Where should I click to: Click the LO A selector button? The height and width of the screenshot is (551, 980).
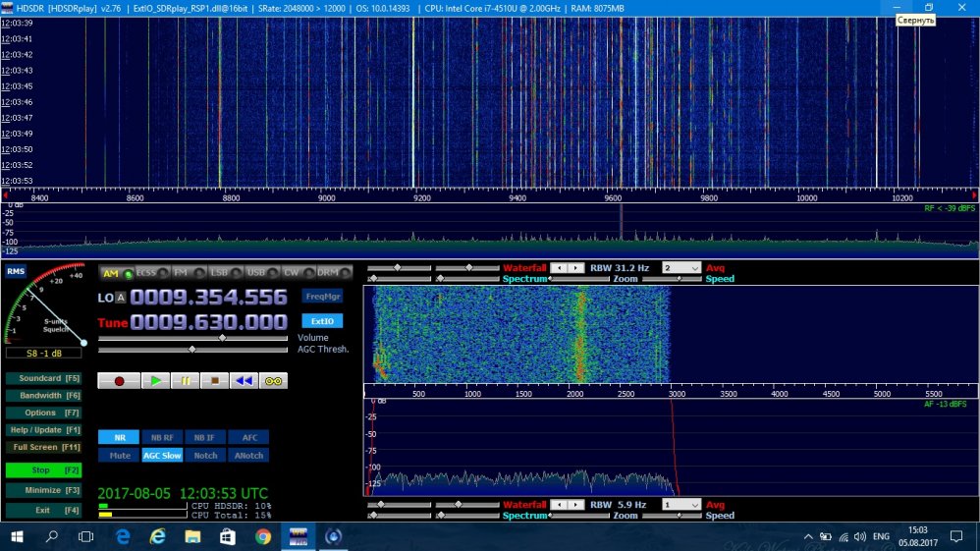coord(121,298)
